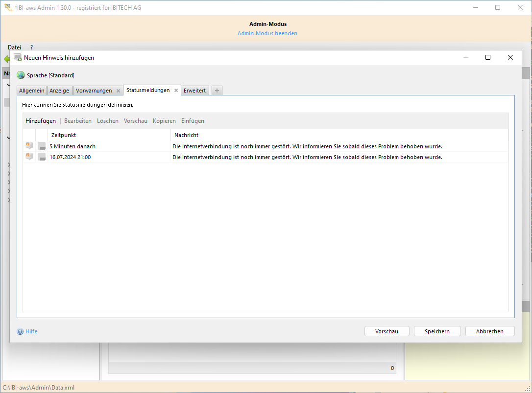
Task: Click the Abbrechen button
Action: [490, 331]
